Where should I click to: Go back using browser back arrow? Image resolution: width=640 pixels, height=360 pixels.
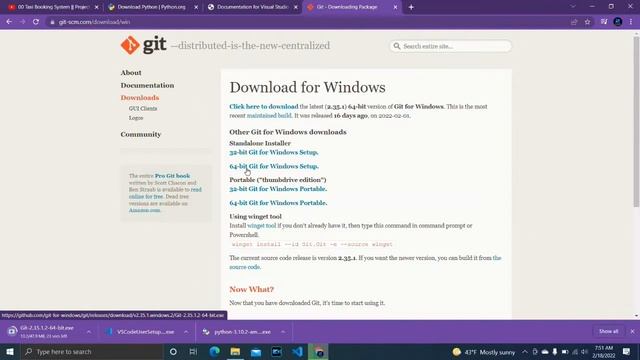pyautogui.click(x=9, y=22)
